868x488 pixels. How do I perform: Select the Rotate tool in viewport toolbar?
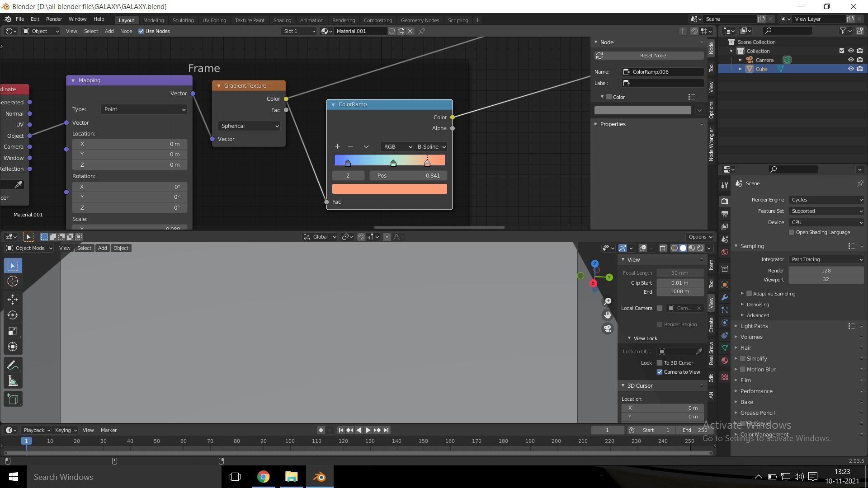pyautogui.click(x=13, y=315)
